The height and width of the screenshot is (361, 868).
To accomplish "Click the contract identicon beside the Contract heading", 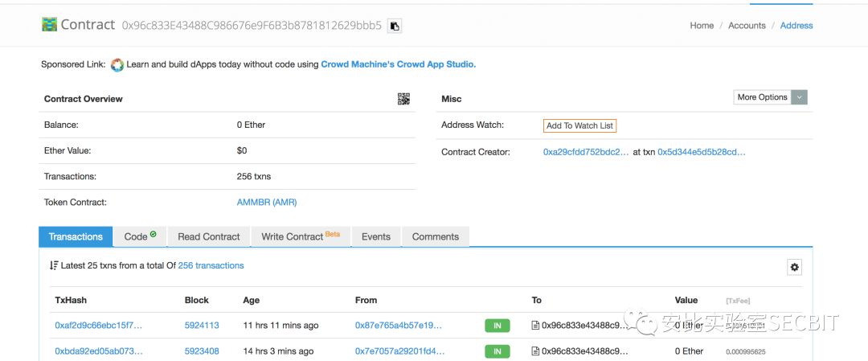I will pos(49,24).
